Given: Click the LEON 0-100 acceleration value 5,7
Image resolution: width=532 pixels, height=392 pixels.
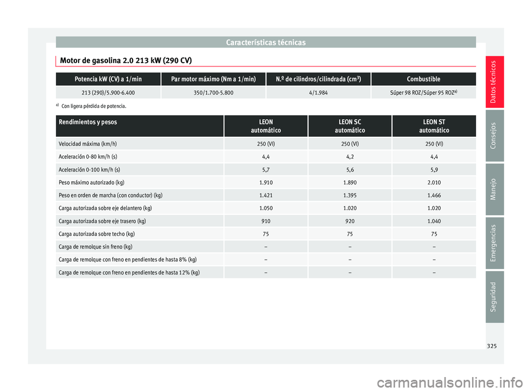Looking at the screenshot, I should coord(266,169).
